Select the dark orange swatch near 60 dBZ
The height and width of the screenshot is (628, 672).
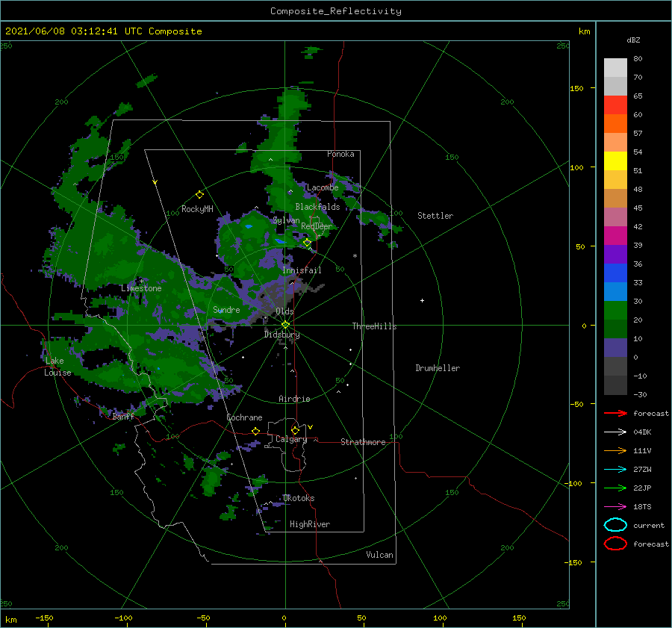615,123
